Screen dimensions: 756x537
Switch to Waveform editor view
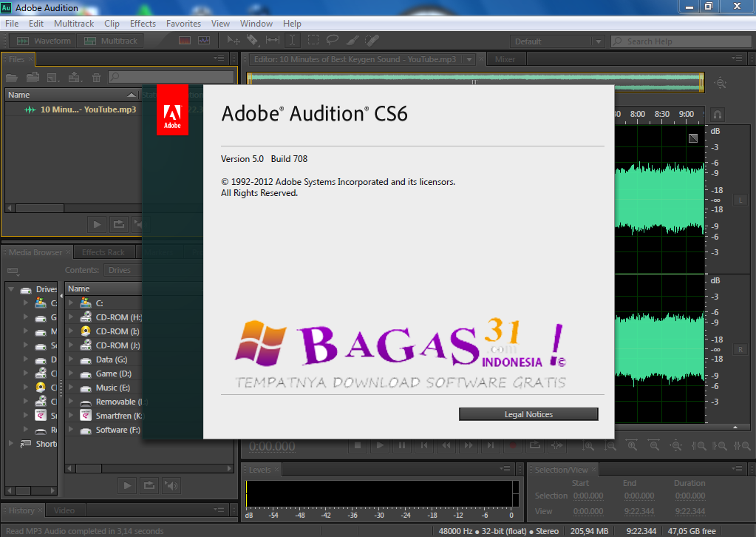(x=44, y=41)
